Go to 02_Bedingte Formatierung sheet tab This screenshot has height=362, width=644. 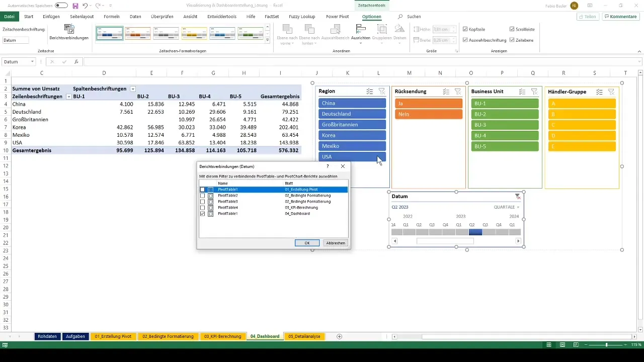[168, 336]
